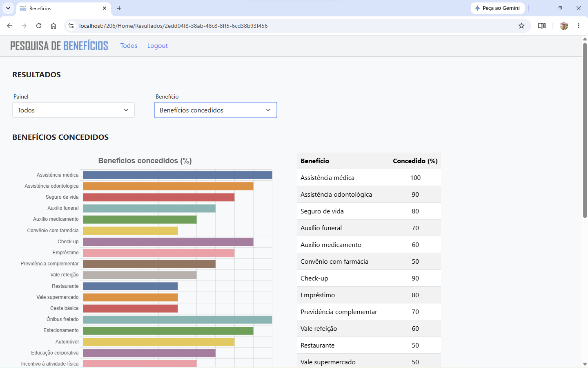This screenshot has height=368, width=588.
Task: Open Chrome three-dot menu
Action: tap(579, 26)
